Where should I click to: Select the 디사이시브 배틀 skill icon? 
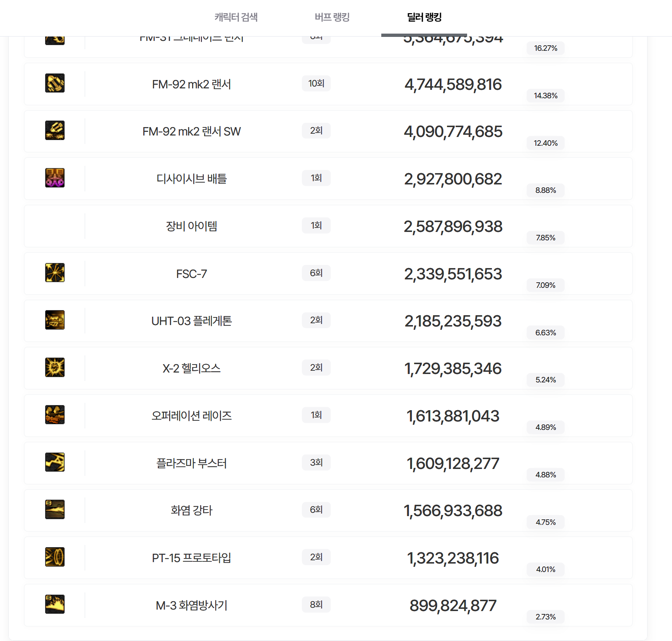55,178
